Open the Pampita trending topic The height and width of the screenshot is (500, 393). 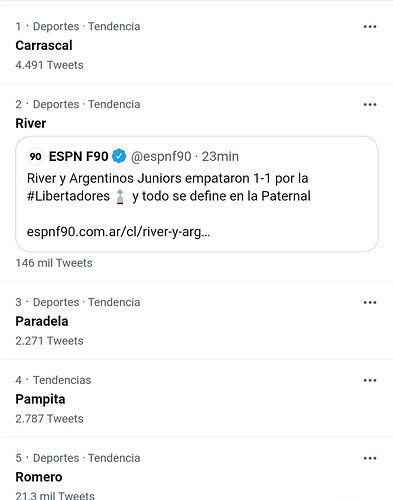coord(40,399)
